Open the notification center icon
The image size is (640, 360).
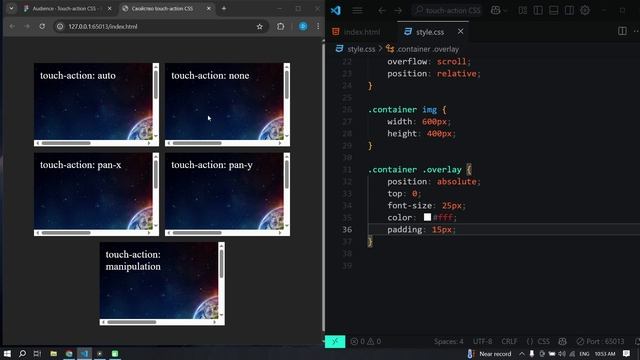coord(627,354)
